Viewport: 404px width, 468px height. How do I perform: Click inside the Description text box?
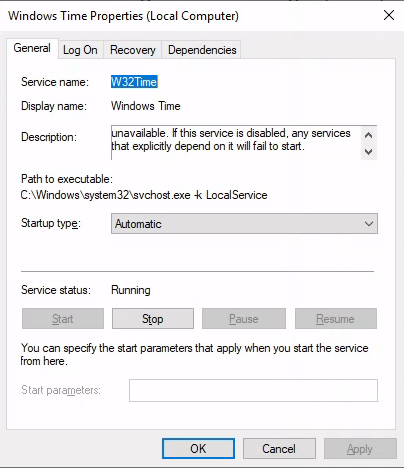pos(236,143)
